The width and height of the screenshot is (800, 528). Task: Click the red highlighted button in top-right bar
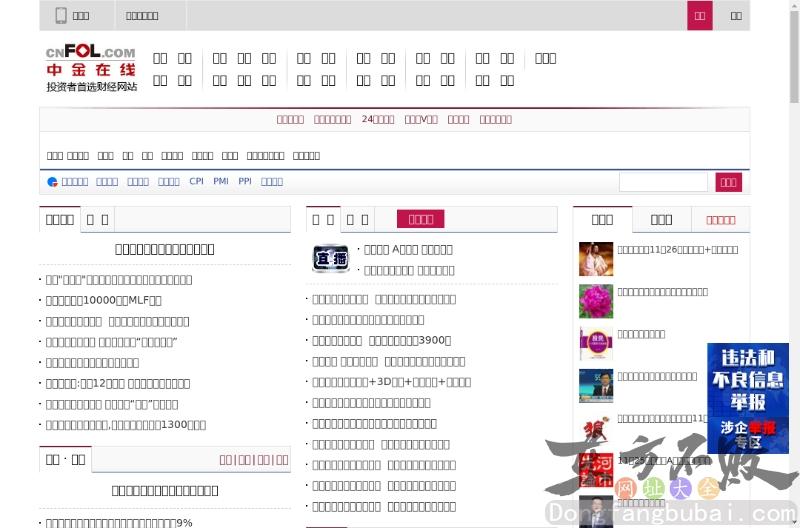pyautogui.click(x=700, y=15)
